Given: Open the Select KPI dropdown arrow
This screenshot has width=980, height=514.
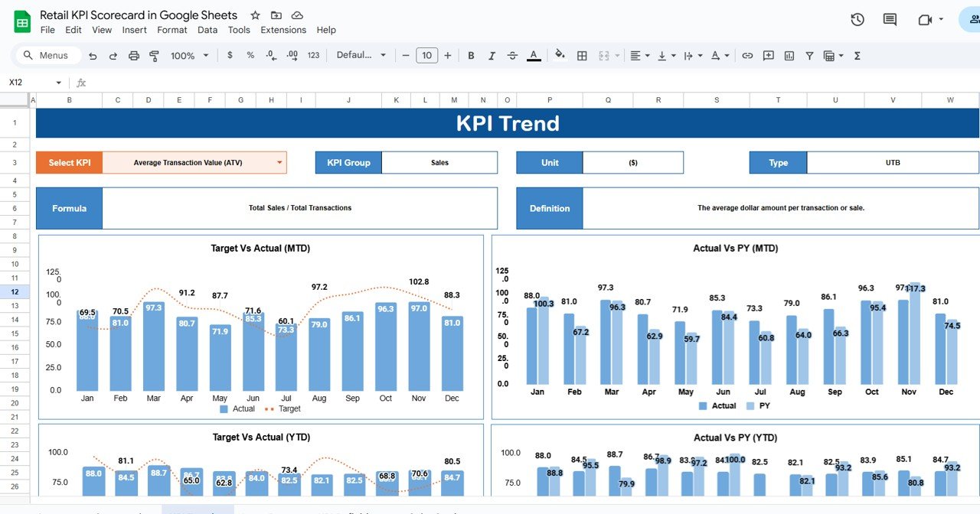Looking at the screenshot, I should (x=279, y=163).
